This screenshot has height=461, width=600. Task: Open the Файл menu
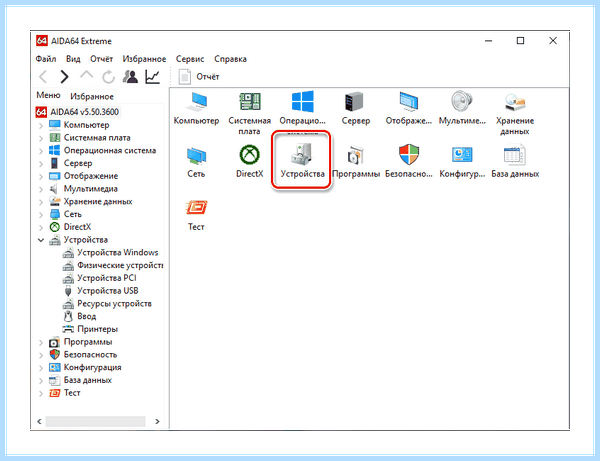coord(46,59)
